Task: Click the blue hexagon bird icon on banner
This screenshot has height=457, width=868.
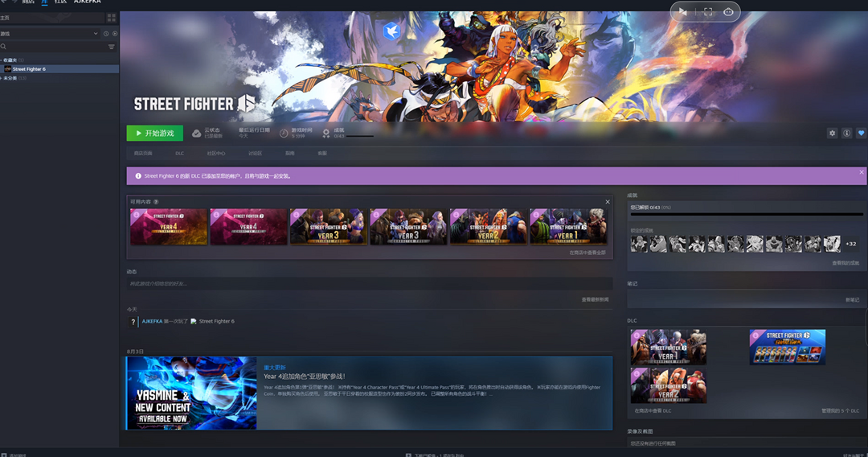Action: 391,31
